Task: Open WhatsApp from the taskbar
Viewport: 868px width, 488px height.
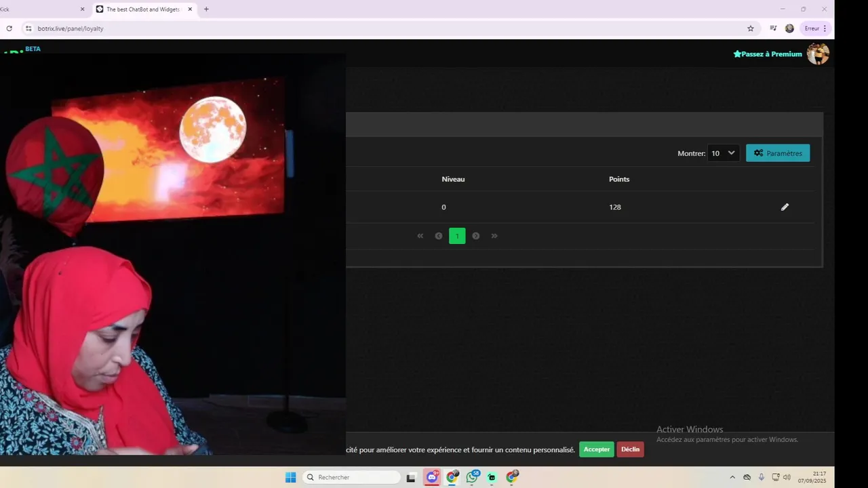Action: pos(472,477)
